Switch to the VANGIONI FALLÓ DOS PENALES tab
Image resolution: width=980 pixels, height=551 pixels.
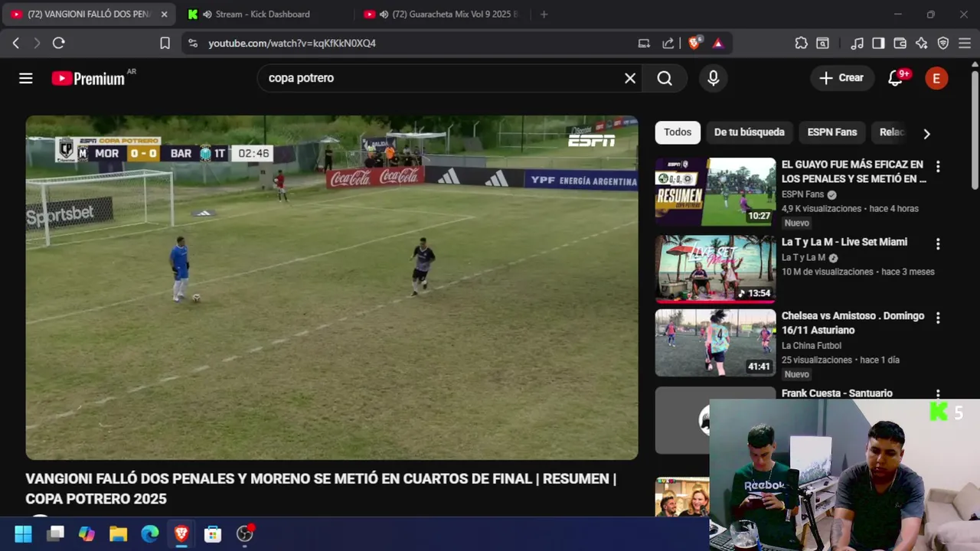tap(88, 15)
